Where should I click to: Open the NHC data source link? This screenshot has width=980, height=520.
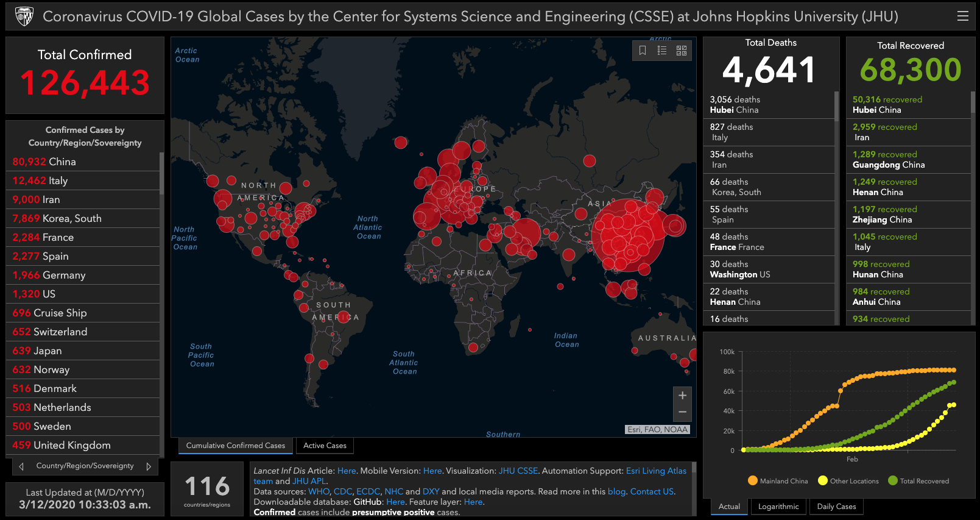point(394,491)
